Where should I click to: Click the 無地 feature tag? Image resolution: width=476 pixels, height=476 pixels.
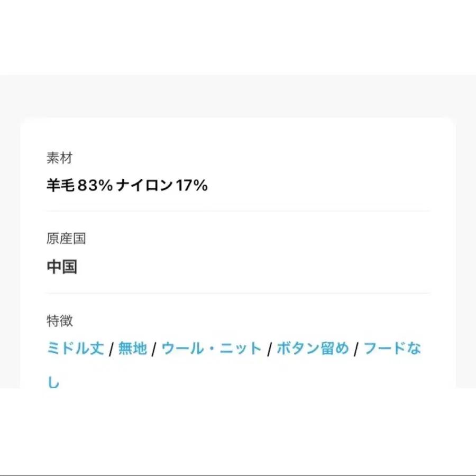click(132, 349)
